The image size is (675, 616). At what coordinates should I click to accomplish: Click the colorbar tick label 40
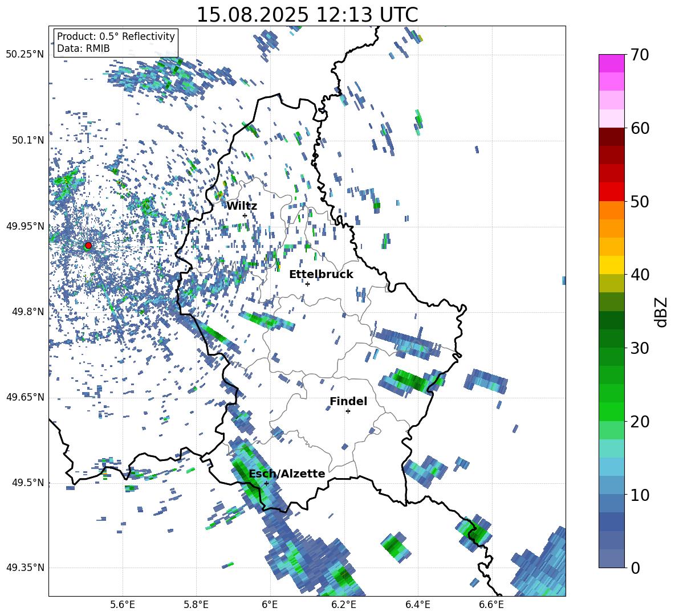coord(640,275)
